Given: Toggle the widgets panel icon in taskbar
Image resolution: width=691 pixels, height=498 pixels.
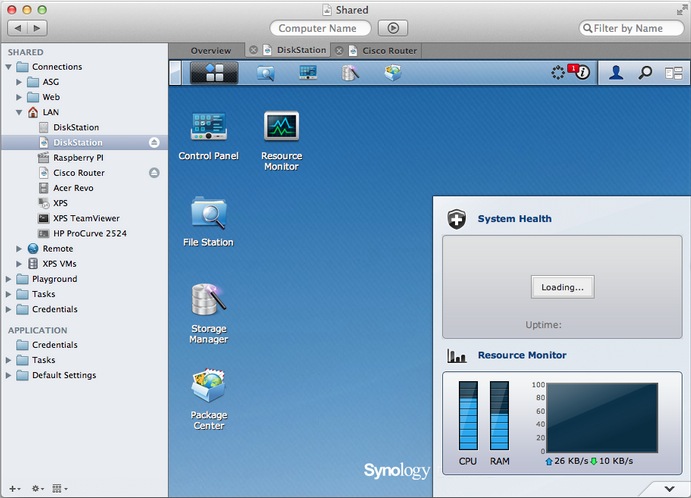Looking at the screenshot, I should (x=674, y=73).
